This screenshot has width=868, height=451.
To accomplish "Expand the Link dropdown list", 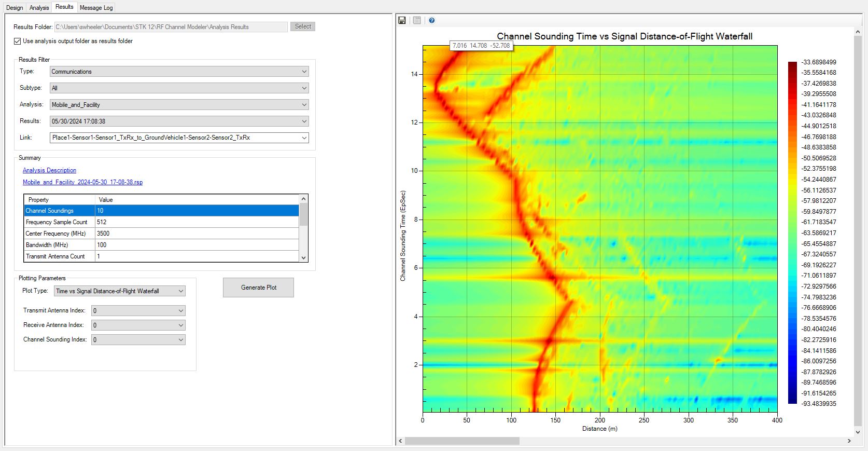I will [179, 138].
